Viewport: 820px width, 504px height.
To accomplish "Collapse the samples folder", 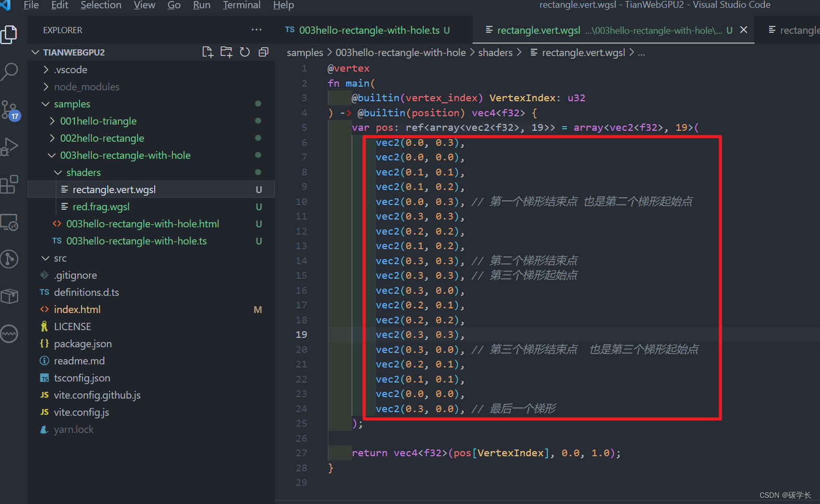I will click(46, 104).
